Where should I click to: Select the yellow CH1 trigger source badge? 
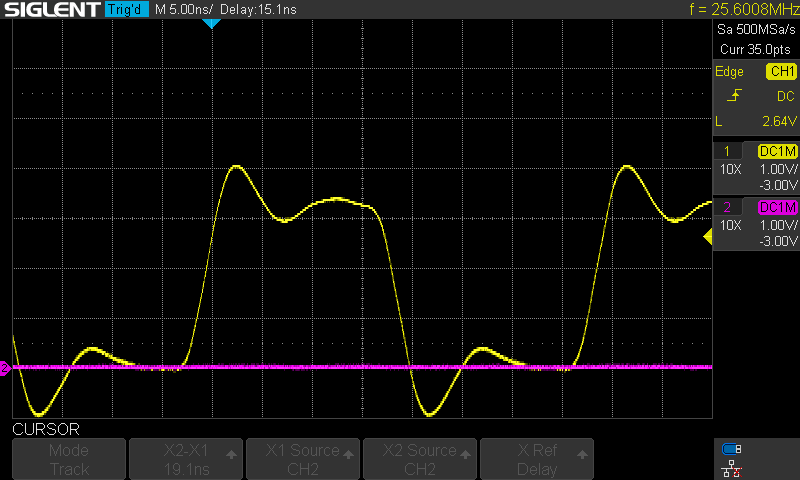pos(780,72)
